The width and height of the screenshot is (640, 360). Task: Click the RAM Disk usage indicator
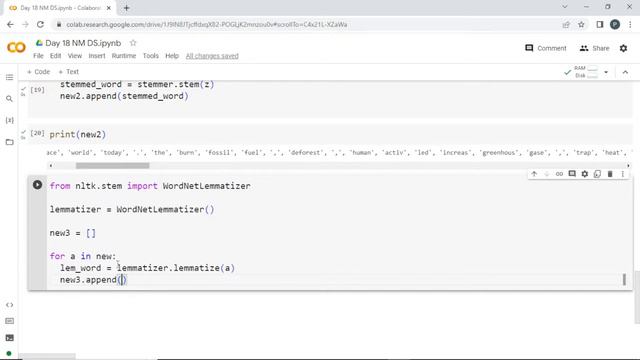pos(585,72)
